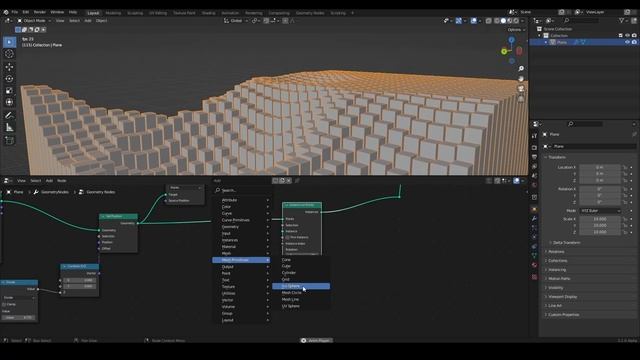The height and width of the screenshot is (360, 640).
Task: Hide Collection in viewport via eye icon
Action: (x=627, y=36)
